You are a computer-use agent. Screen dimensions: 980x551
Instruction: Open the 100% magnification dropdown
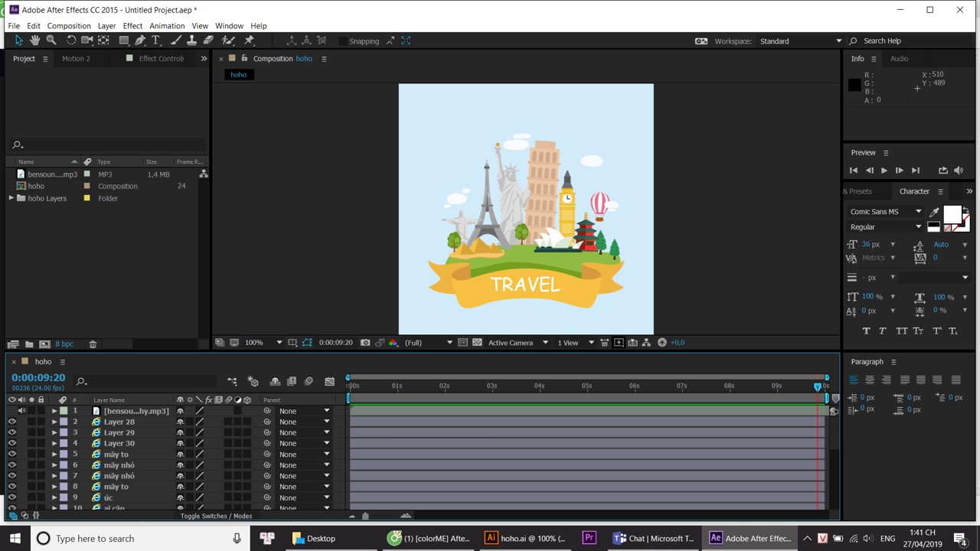[x=263, y=343]
